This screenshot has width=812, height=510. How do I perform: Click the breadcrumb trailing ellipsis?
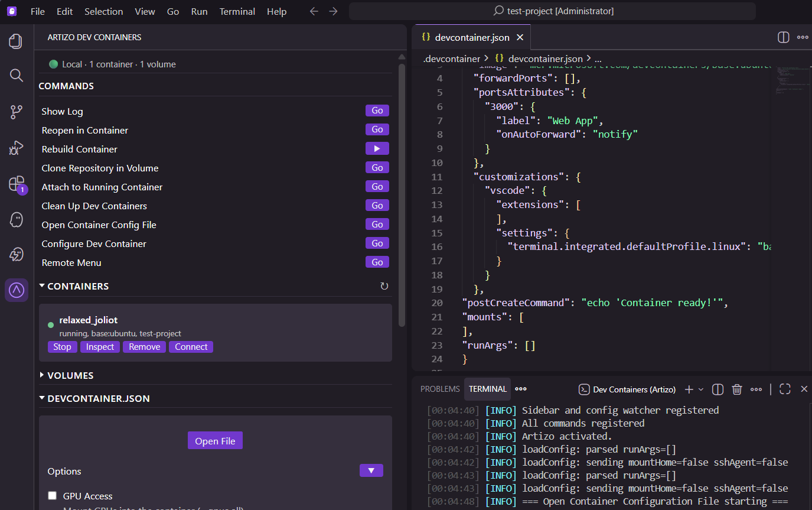point(598,59)
